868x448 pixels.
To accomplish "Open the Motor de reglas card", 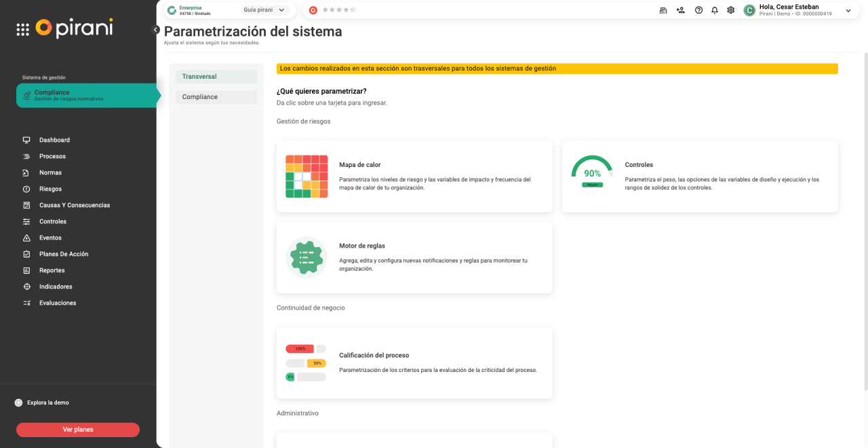I will pyautogui.click(x=414, y=257).
